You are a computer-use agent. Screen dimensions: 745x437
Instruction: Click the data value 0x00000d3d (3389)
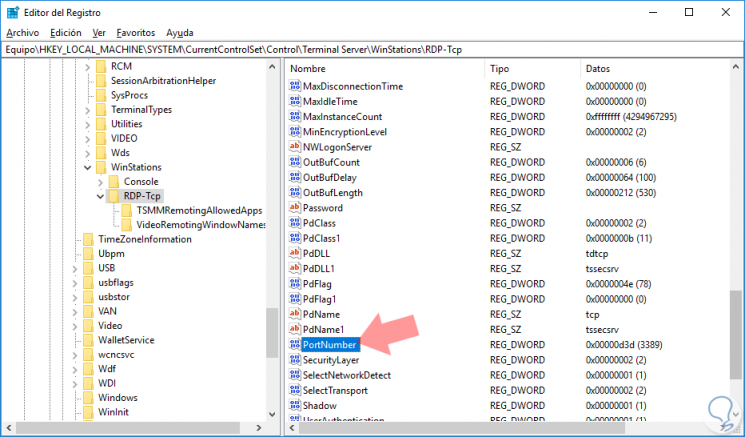(x=624, y=344)
